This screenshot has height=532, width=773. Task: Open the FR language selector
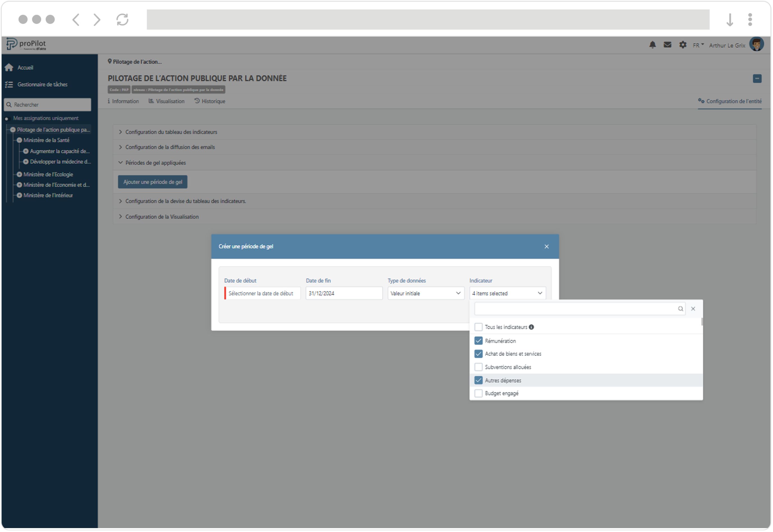pos(698,45)
